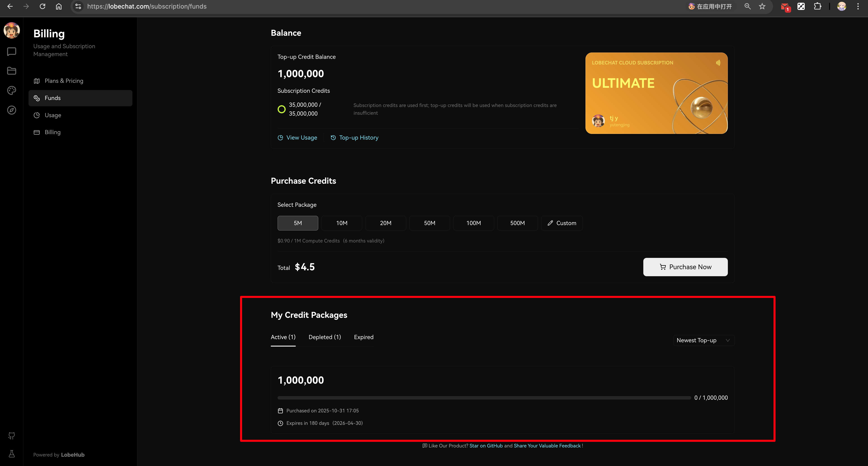Image resolution: width=868 pixels, height=466 pixels.
Task: Select the 5M credit package
Action: (297, 223)
